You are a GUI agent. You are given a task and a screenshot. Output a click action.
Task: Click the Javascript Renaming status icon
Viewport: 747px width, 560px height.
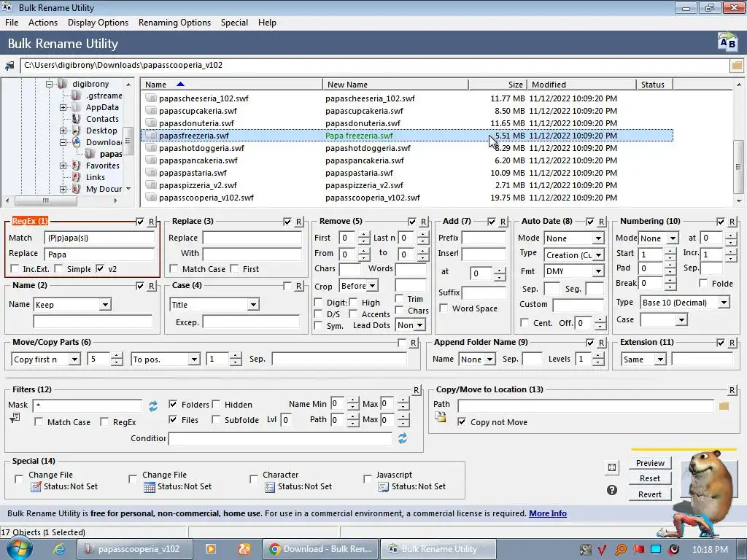[x=384, y=486]
